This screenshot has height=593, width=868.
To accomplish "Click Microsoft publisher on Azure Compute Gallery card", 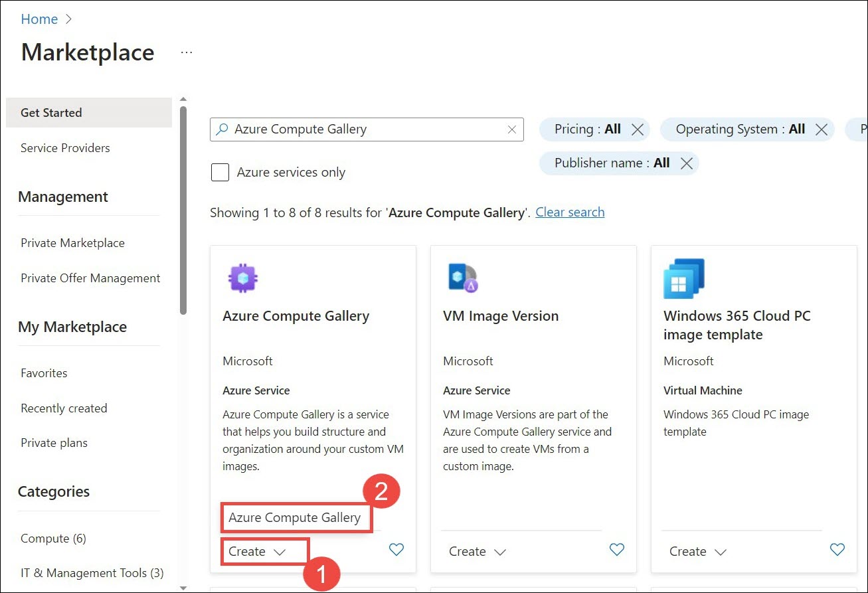I will (x=248, y=361).
